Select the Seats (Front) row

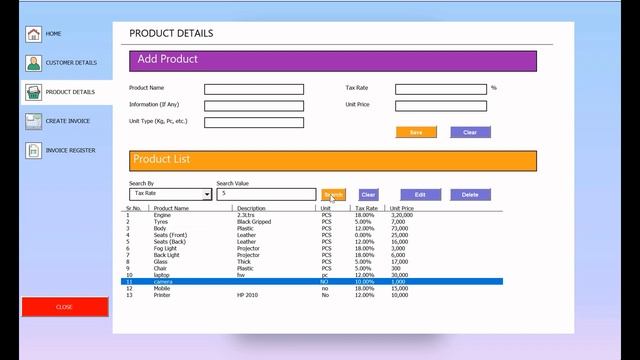click(x=312, y=235)
